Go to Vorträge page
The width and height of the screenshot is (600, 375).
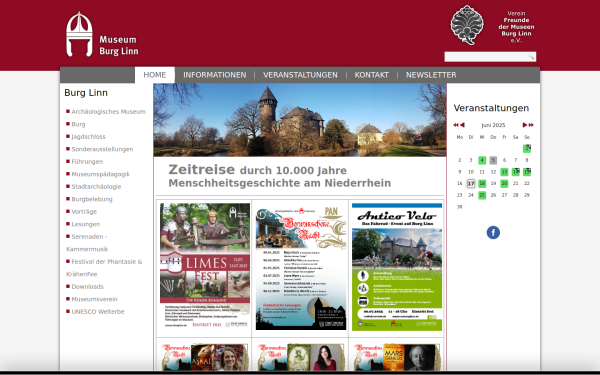click(84, 212)
